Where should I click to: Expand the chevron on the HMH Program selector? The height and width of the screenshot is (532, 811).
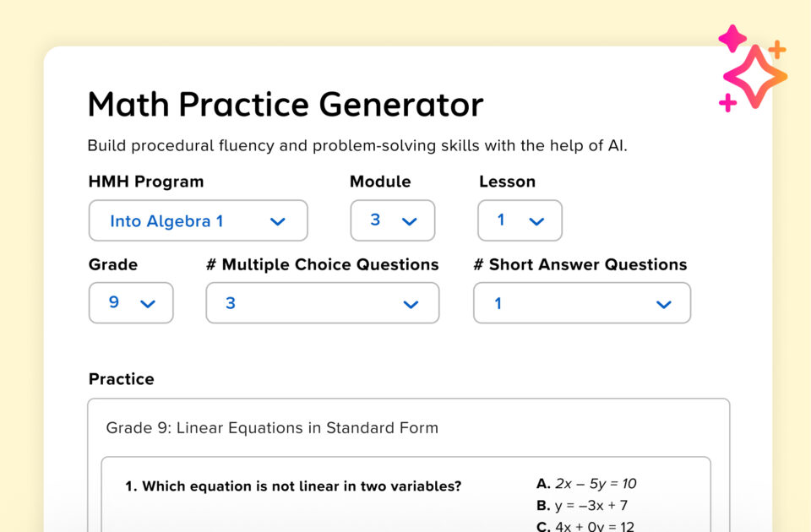[278, 220]
